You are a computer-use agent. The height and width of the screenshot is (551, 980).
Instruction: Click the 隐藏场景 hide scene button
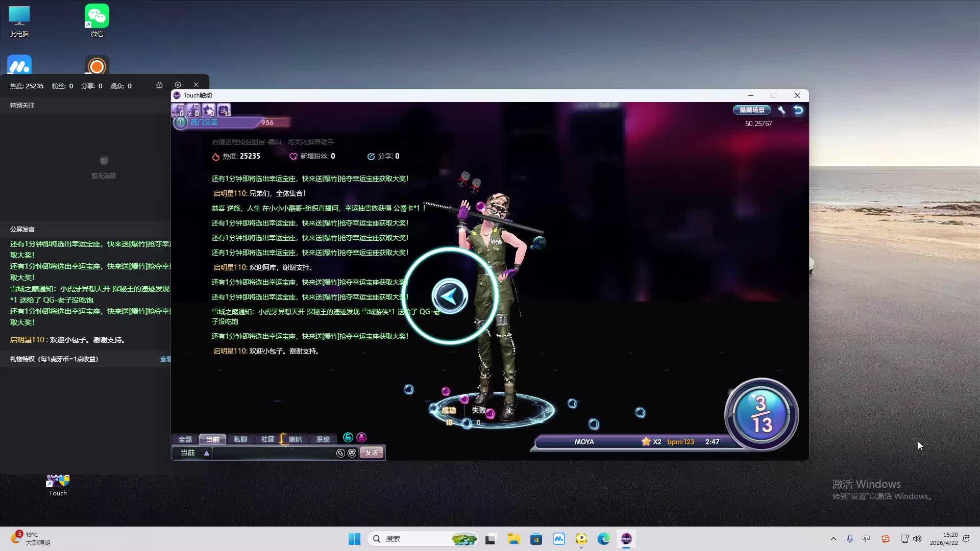(752, 110)
